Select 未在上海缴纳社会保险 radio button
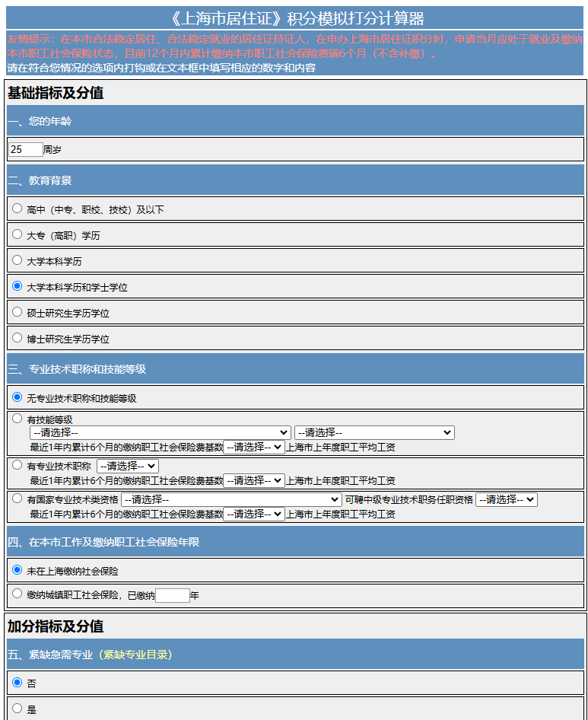 coord(17,570)
